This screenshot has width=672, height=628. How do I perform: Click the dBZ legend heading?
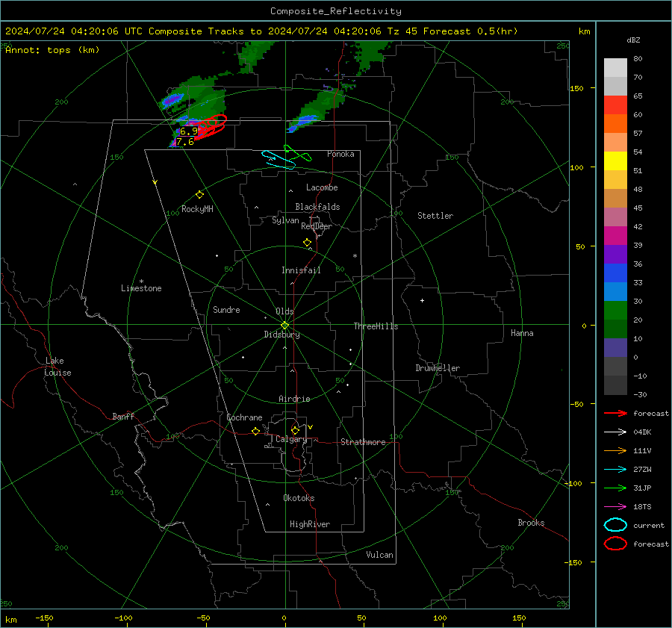point(633,40)
